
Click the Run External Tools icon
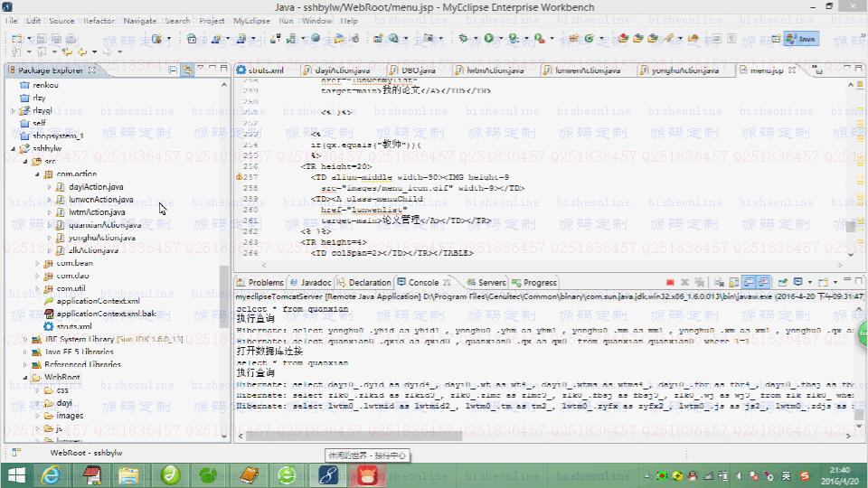[539, 38]
